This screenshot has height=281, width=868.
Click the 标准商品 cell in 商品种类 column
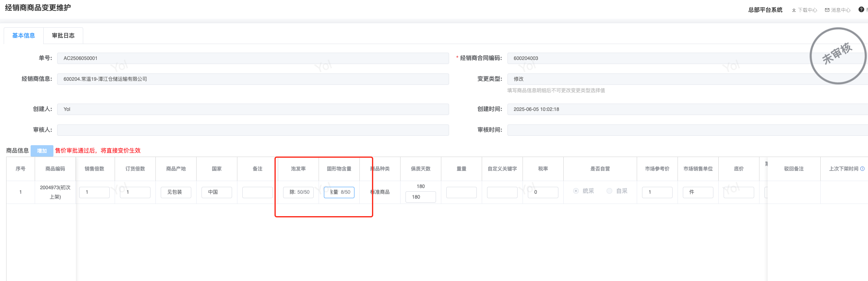380,192
